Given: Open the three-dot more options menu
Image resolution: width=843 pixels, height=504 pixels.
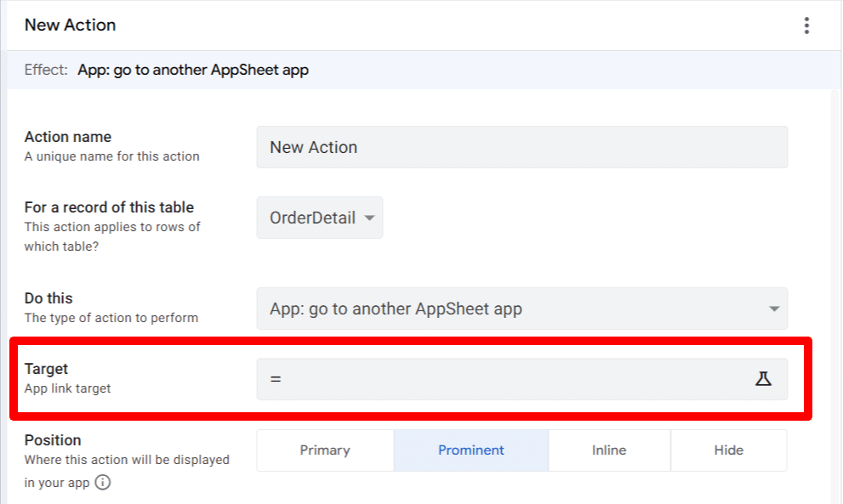Looking at the screenshot, I should [x=806, y=25].
